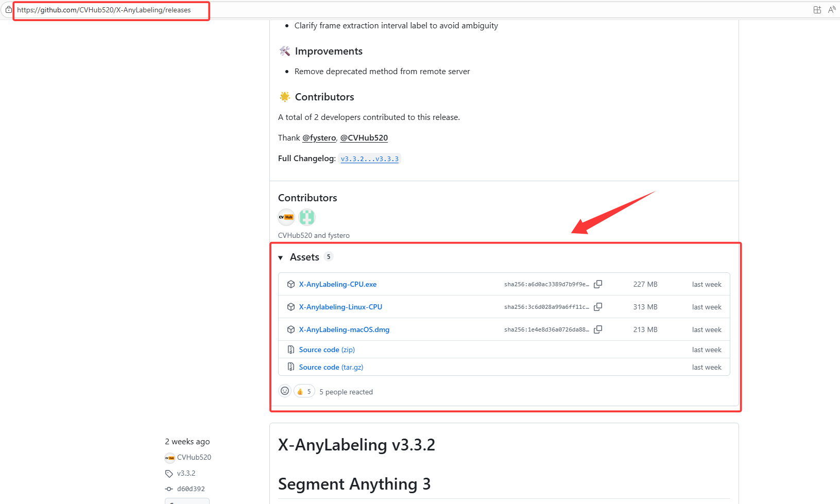The image size is (840, 504).
Task: Click the tag icon beside v3.3.2
Action: point(169,474)
